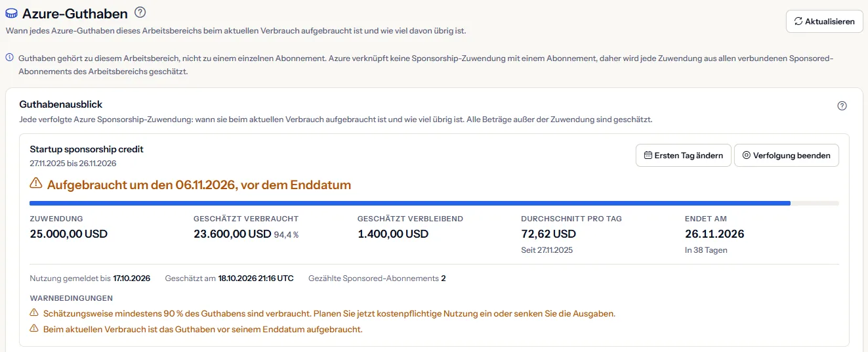Select daily average 72,62 USD
The image size is (868, 352).
click(x=548, y=234)
